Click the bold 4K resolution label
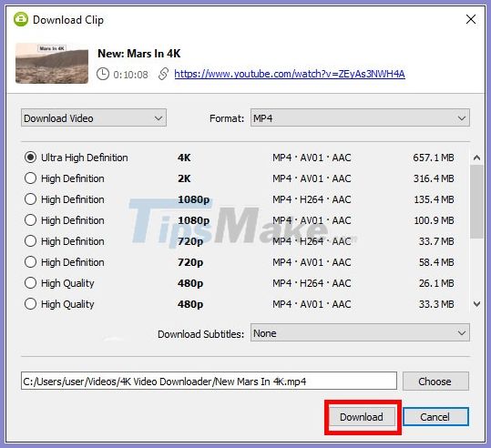 tap(184, 158)
